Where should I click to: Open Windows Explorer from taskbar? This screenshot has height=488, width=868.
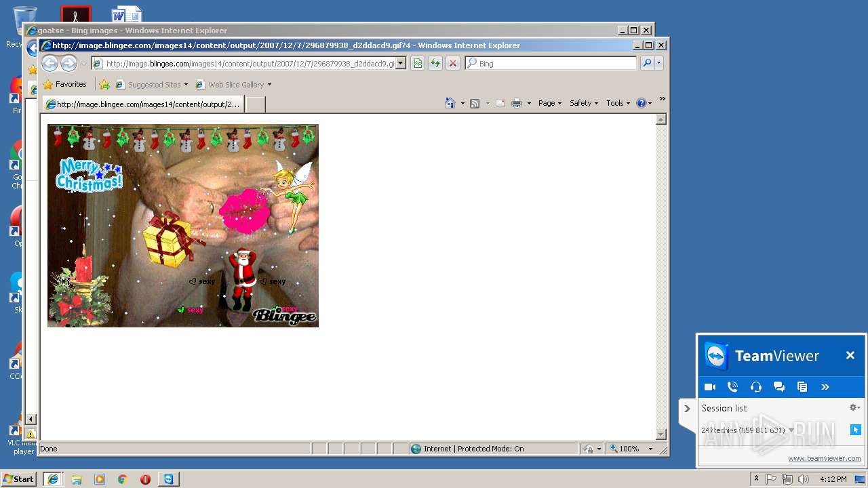[77, 479]
